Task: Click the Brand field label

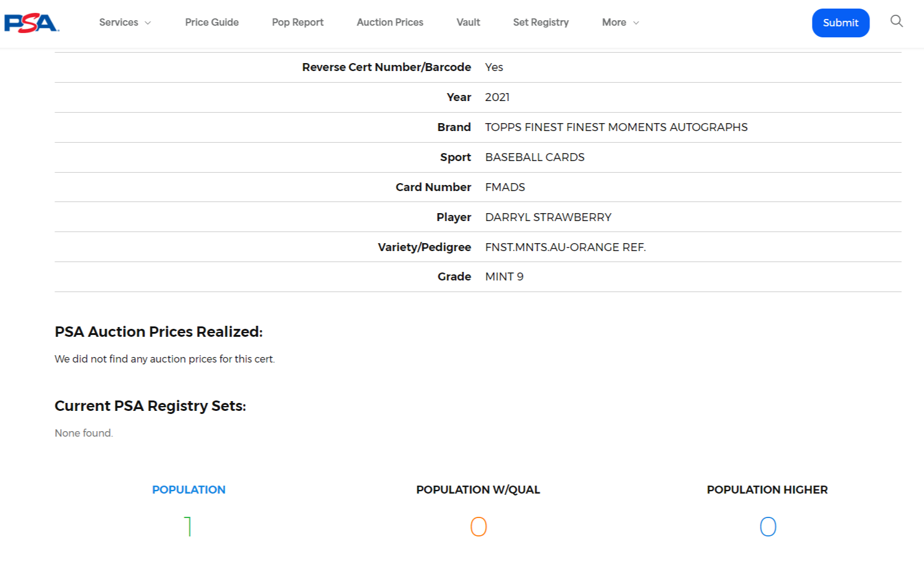Action: coord(454,127)
